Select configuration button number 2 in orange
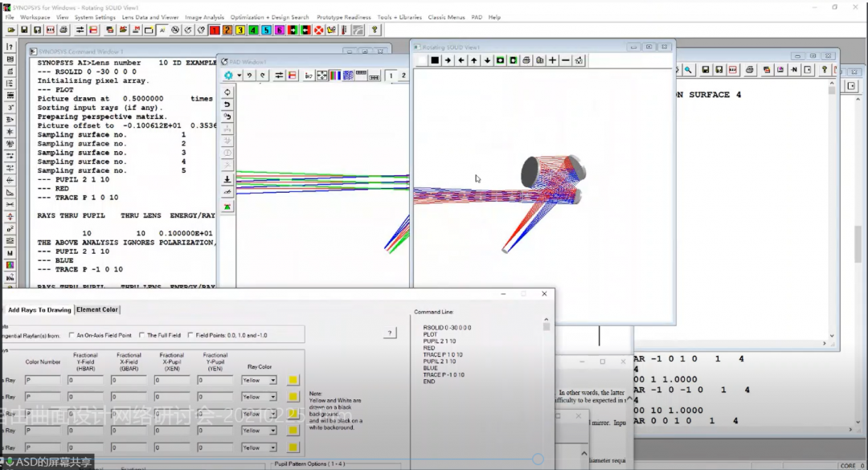The width and height of the screenshot is (868, 470). click(227, 30)
